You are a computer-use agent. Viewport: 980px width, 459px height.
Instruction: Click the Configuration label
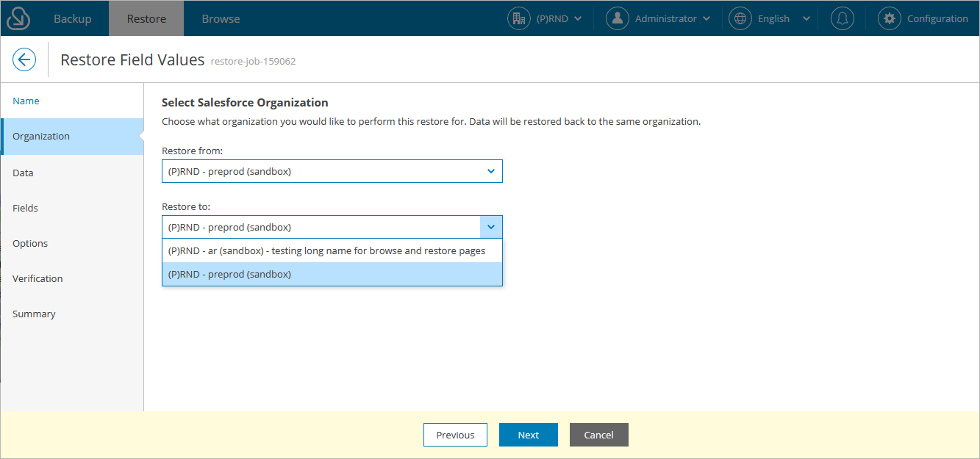[937, 18]
